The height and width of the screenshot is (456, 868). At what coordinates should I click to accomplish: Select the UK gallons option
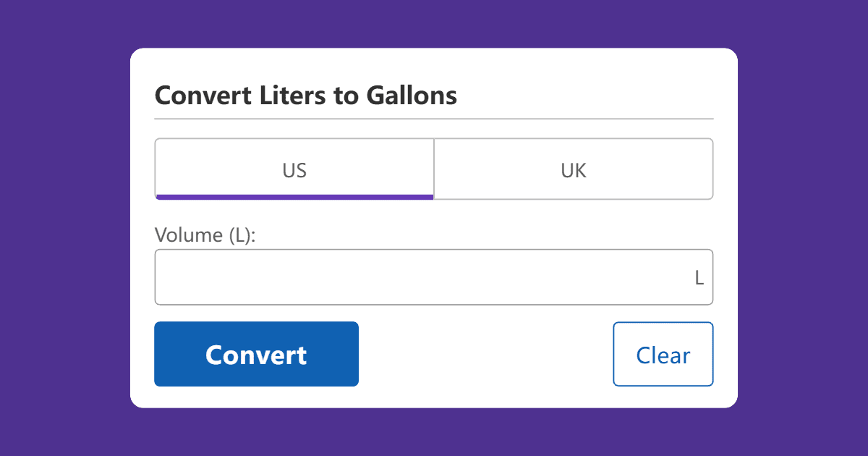tap(574, 169)
